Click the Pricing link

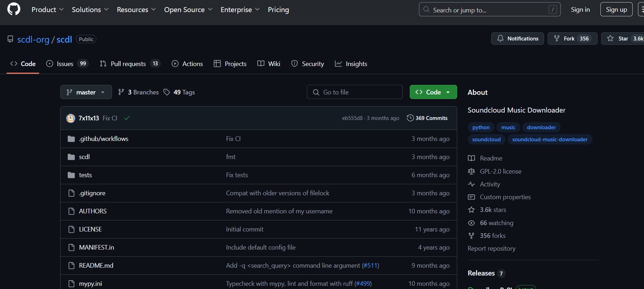pos(278,10)
